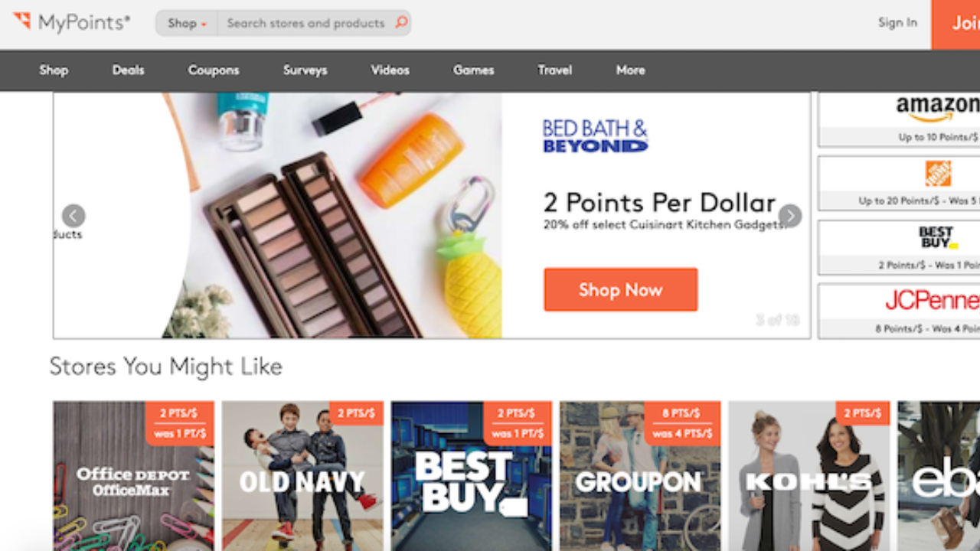Go to the previous carousel slide arrow
The height and width of the screenshot is (551, 980).
tap(73, 216)
